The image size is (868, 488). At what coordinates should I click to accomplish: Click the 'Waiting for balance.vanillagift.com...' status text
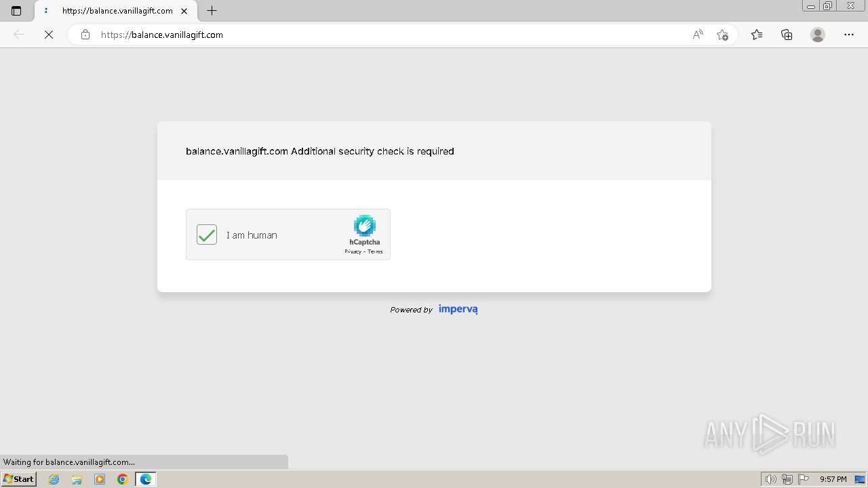tap(69, 462)
